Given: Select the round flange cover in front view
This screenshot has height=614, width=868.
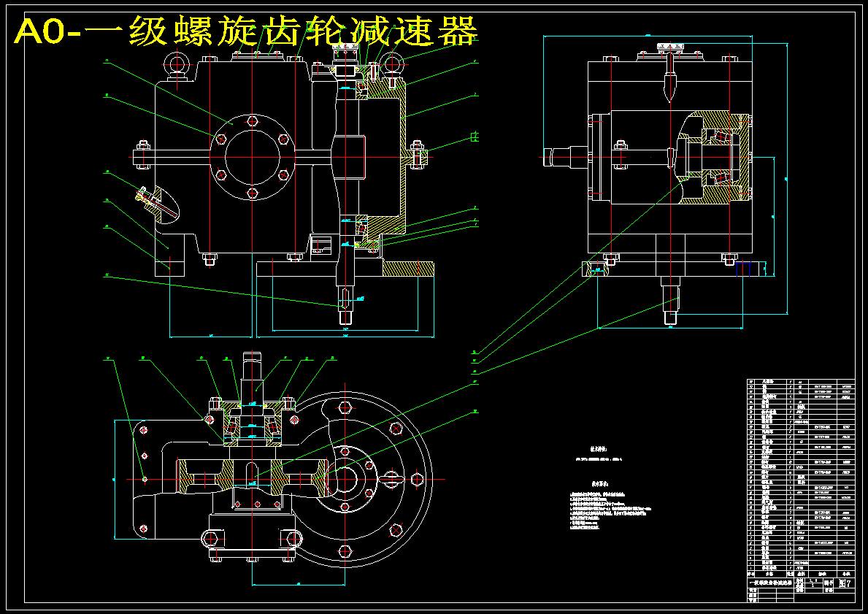Looking at the screenshot, I should pyautogui.click(x=253, y=157).
